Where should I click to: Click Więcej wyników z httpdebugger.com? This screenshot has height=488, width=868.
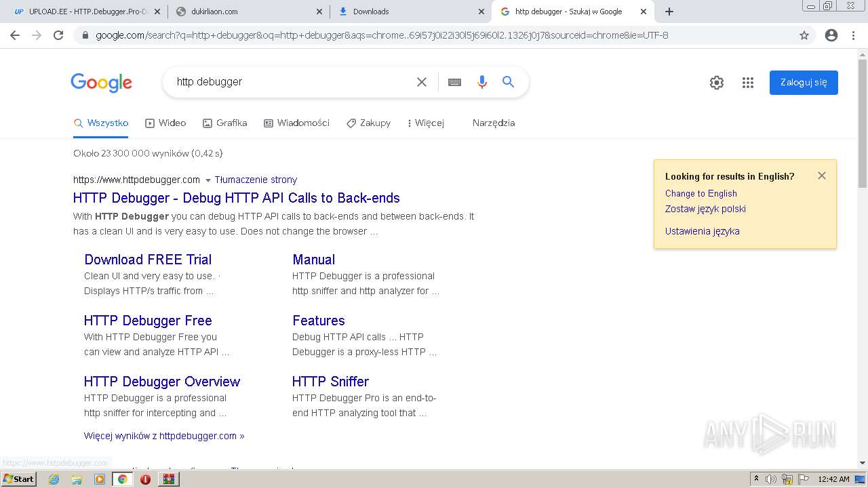[x=164, y=436]
